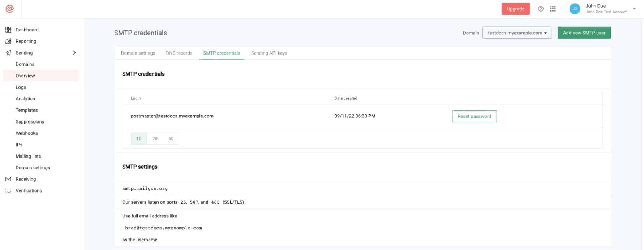Click the port 465 text
The height and width of the screenshot is (250, 644).
[x=215, y=202]
